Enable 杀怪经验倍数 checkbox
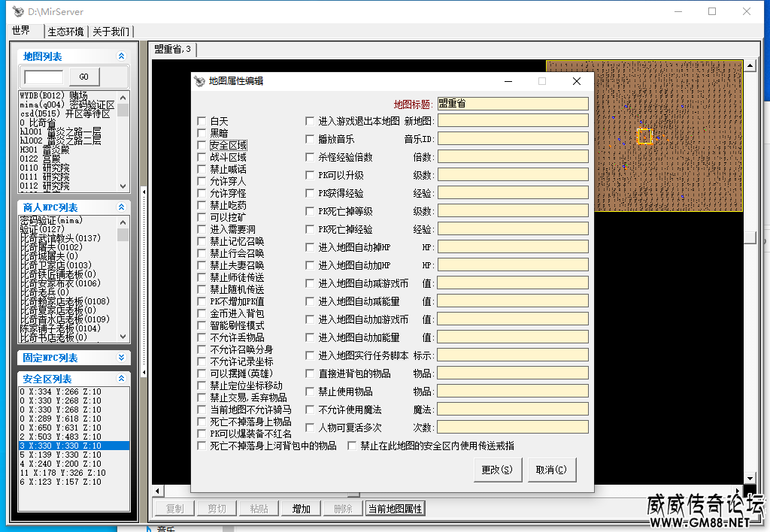 310,157
